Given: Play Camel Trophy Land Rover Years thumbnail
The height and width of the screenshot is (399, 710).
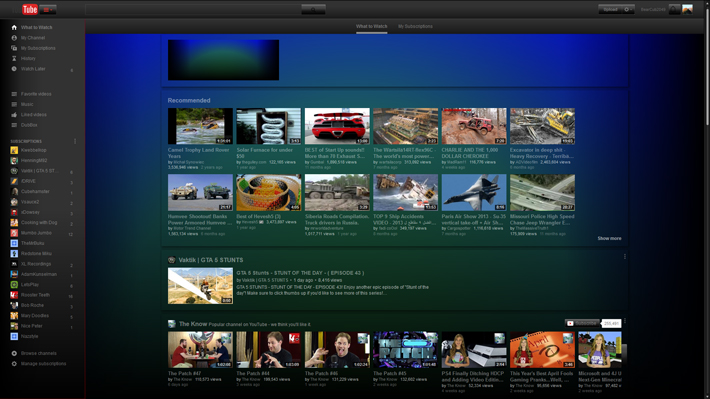Looking at the screenshot, I should coord(200,126).
